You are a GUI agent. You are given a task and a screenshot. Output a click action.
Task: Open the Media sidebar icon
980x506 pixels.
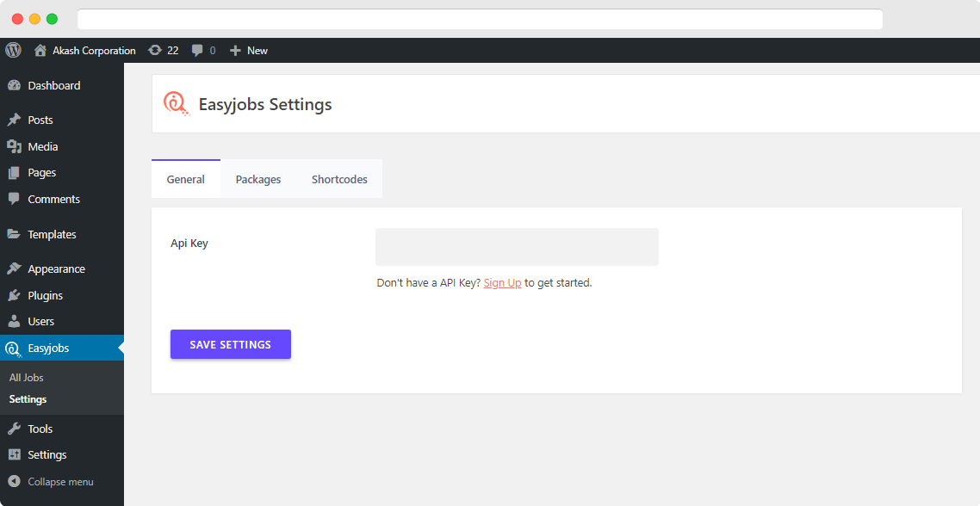point(14,146)
